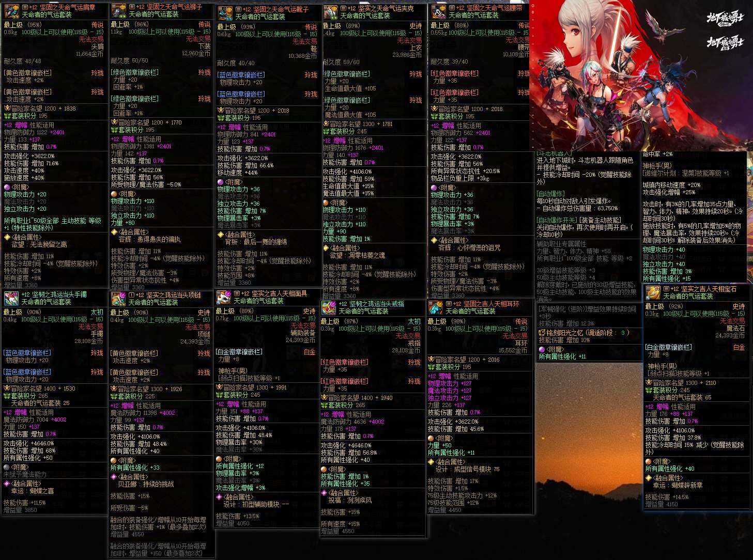The height and width of the screenshot is (560, 753).
Task: Click the 坚实之鸿运当头项链 necklace item icon
Action: click(118, 298)
